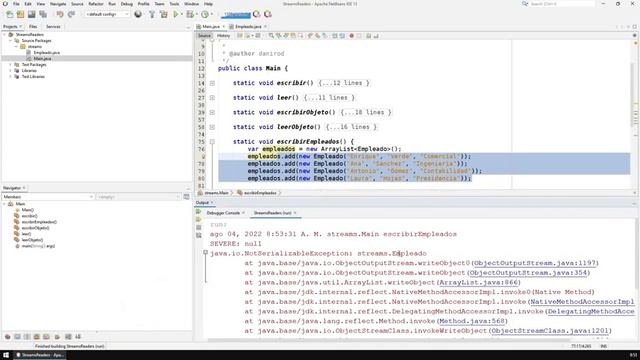Expand the folded escribir() method
The image size is (640, 360).
pyautogui.click(x=212, y=83)
